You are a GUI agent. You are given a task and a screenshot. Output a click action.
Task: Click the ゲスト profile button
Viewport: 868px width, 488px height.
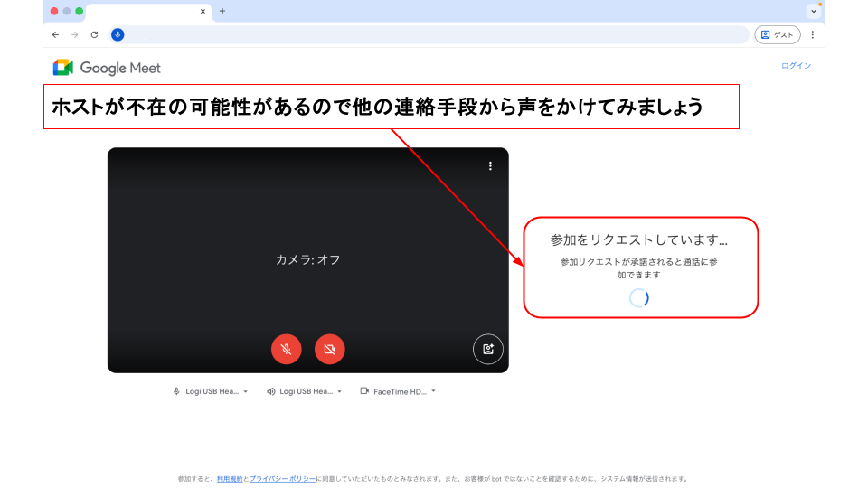click(x=777, y=34)
